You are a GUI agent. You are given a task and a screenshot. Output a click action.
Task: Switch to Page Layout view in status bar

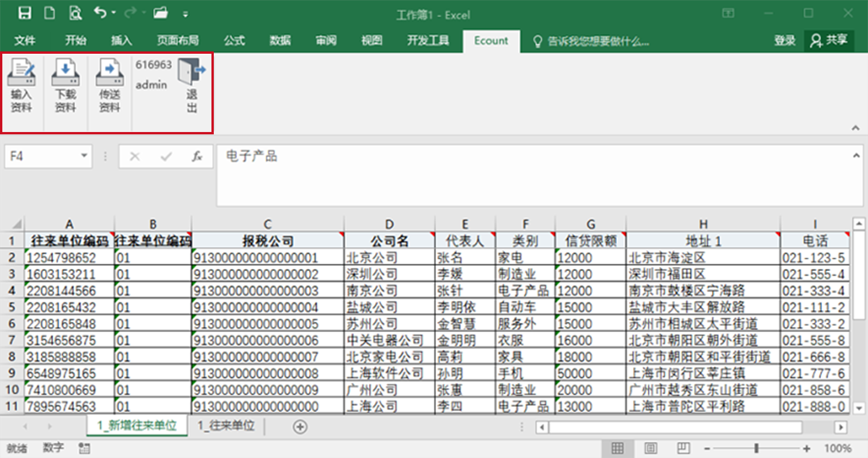tap(650, 449)
